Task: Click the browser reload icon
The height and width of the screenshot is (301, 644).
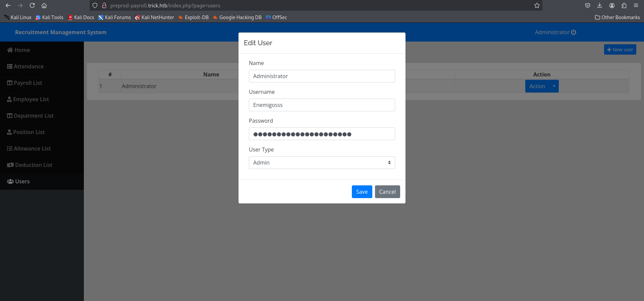Action: pos(32,5)
